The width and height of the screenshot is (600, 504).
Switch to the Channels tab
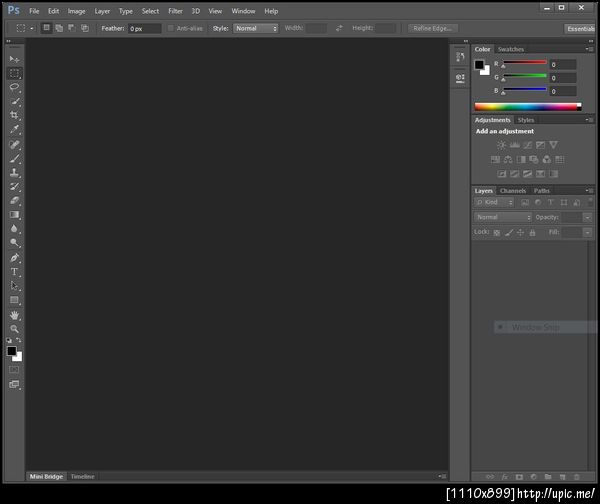point(513,191)
